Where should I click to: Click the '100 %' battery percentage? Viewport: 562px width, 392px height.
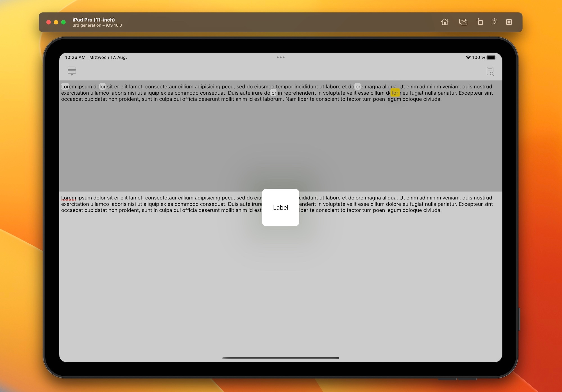click(x=479, y=57)
